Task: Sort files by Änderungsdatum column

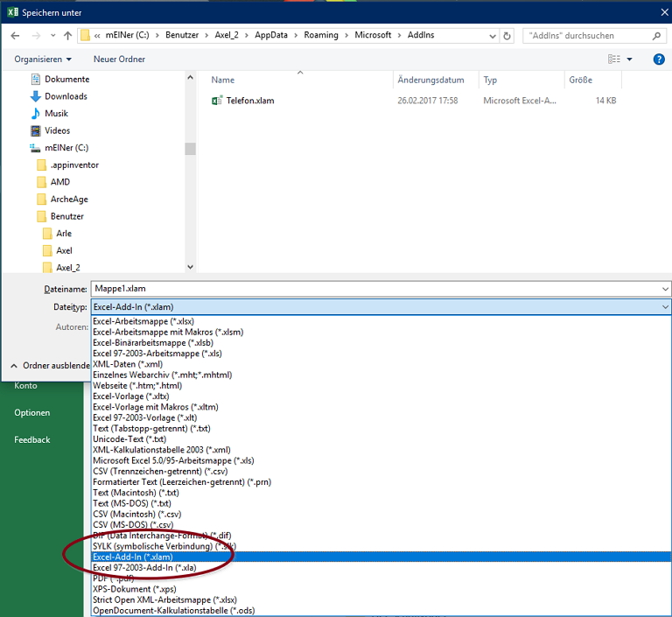Action: pos(430,80)
